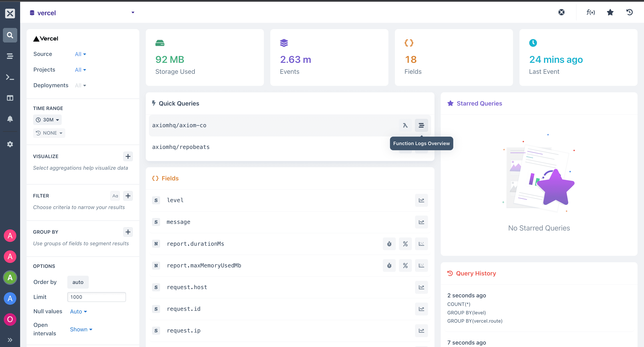Viewport: 644px width, 347px height.
Task: Toggle Aa case sensitivity in Filter panel
Action: point(115,196)
